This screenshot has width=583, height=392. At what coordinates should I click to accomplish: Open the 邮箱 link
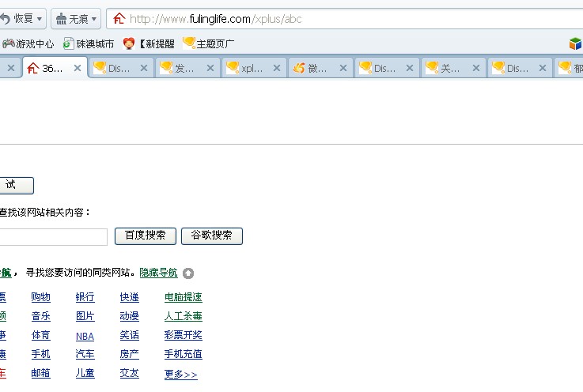click(41, 373)
